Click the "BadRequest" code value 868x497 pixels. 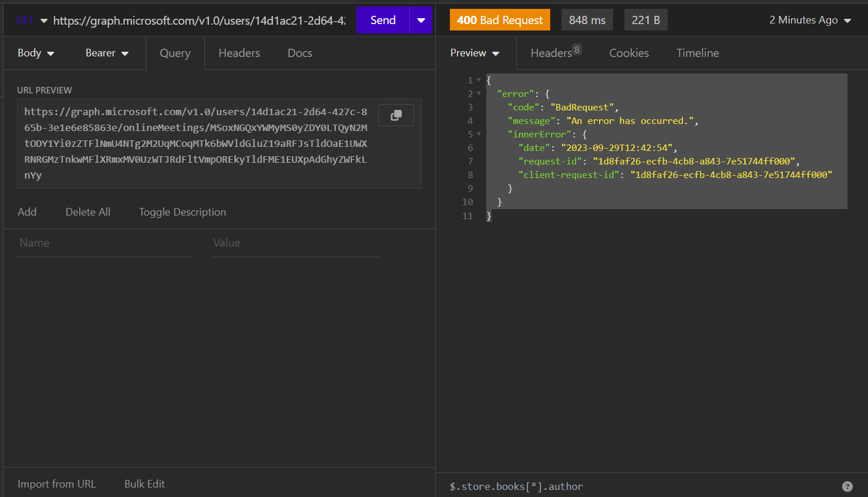pyautogui.click(x=582, y=108)
